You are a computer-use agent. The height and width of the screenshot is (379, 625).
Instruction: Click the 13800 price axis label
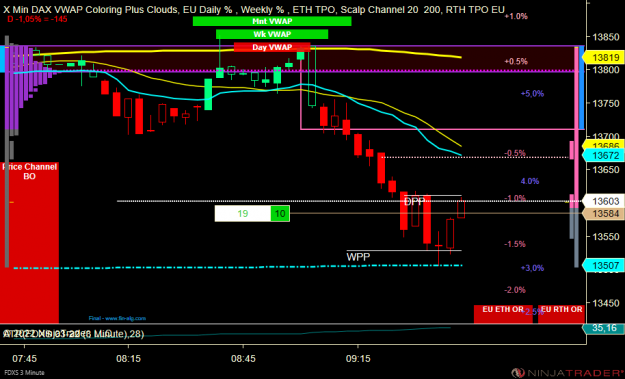pyautogui.click(x=606, y=70)
